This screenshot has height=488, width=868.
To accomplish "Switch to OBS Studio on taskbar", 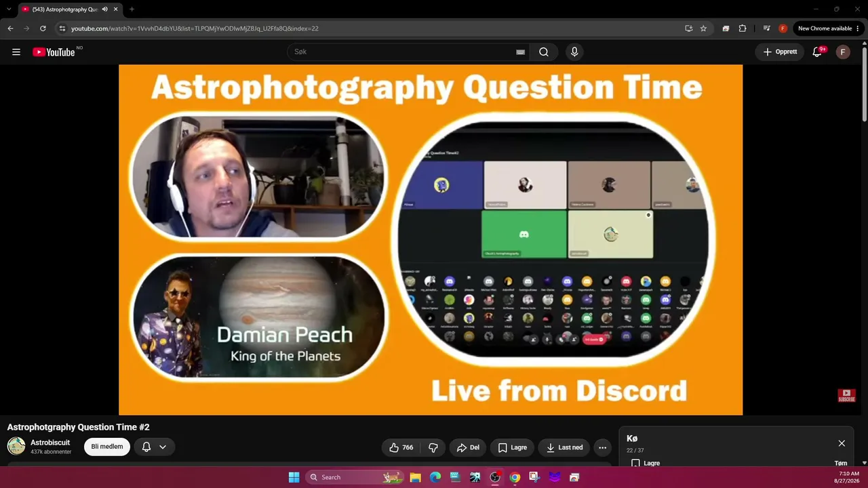I will 495,477.
